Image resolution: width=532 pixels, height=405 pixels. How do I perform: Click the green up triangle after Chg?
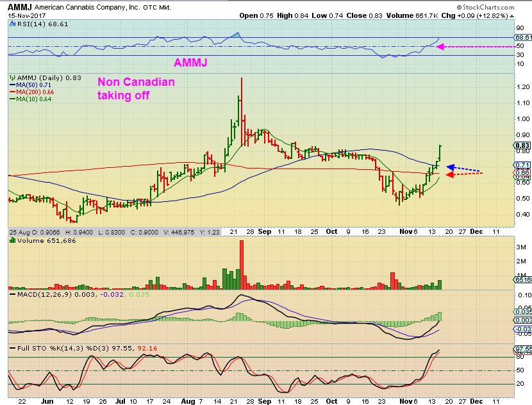point(511,16)
